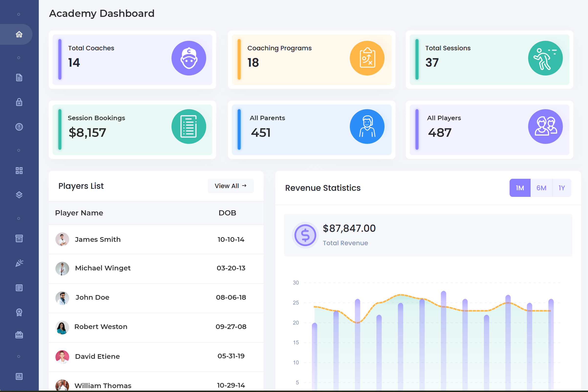Select the William Thomas name
The image size is (588, 392).
pos(103,385)
